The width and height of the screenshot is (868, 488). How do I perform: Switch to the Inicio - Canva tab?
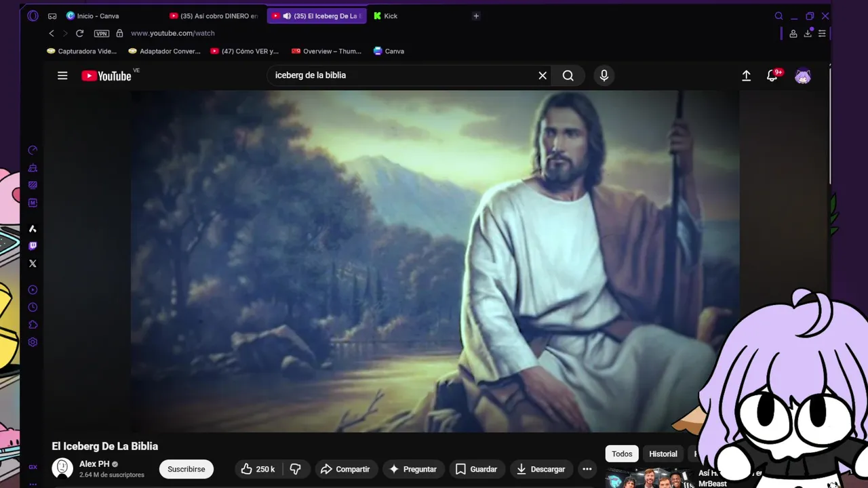pyautogui.click(x=98, y=16)
